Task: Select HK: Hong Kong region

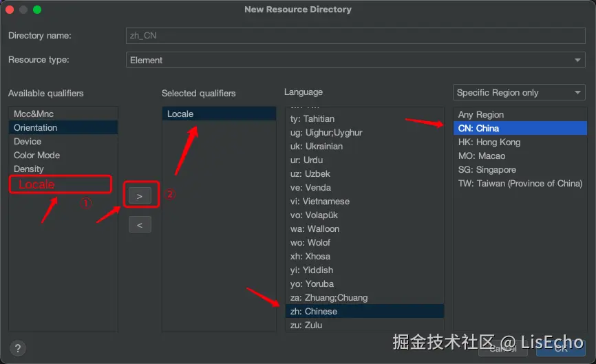Action: point(520,142)
